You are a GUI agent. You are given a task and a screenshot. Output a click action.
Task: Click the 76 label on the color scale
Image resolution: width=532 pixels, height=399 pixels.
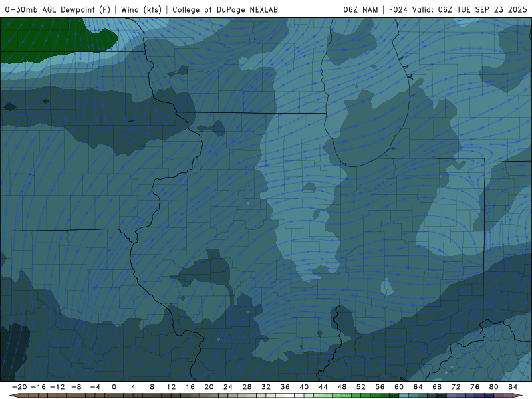[475, 387]
